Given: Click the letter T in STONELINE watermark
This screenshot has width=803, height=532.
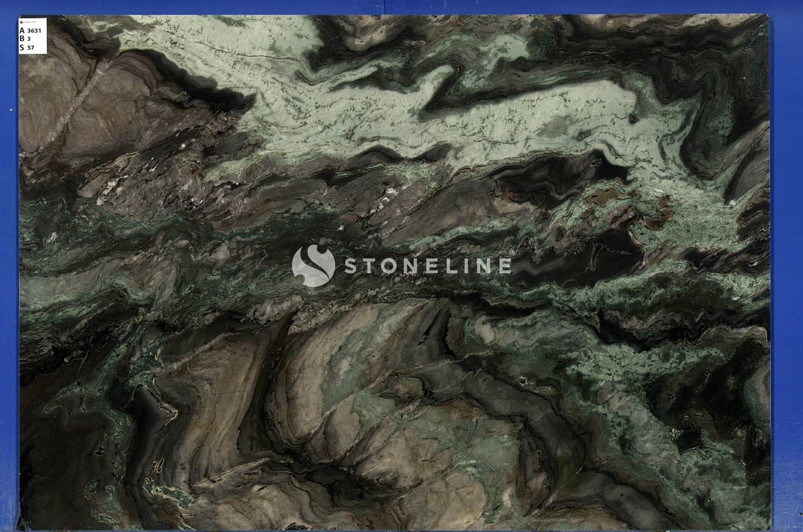Looking at the screenshot, I should coord(369,266).
